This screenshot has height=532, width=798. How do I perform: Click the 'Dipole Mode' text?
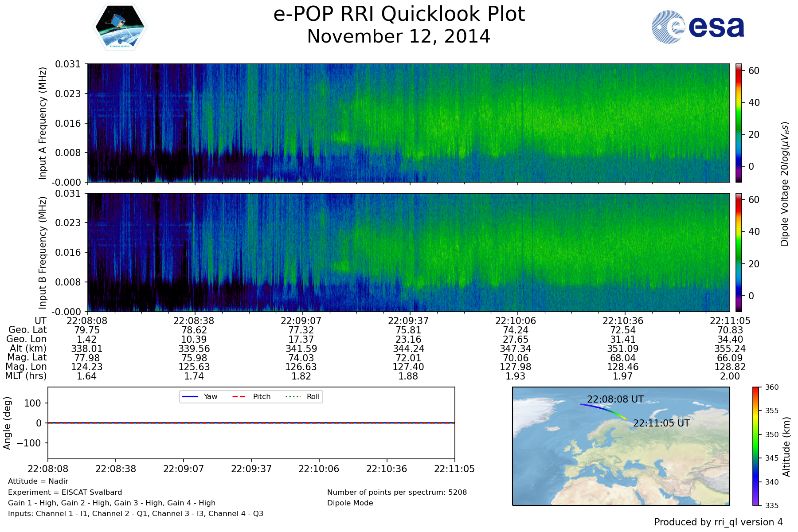coord(350,503)
